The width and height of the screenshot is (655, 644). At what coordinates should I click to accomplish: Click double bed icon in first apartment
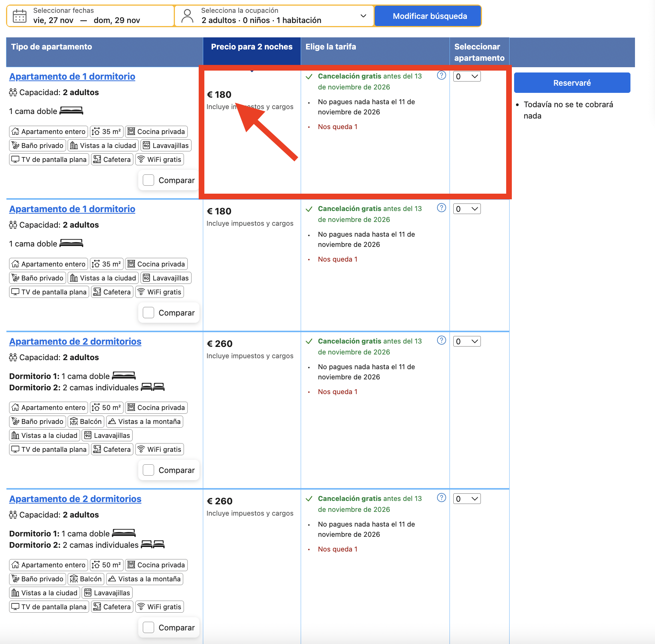click(x=71, y=111)
